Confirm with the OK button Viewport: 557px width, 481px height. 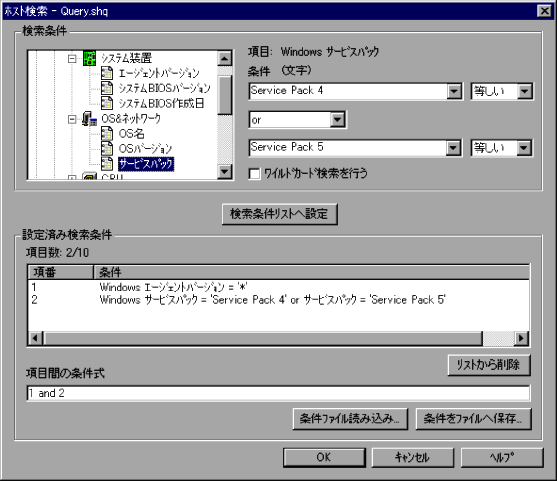tap(324, 457)
